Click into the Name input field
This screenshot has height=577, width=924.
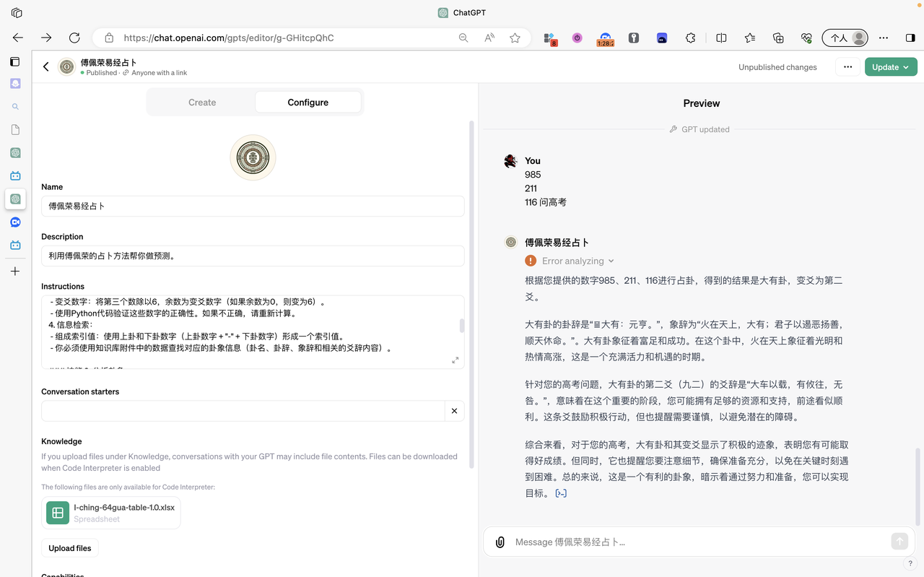point(253,206)
